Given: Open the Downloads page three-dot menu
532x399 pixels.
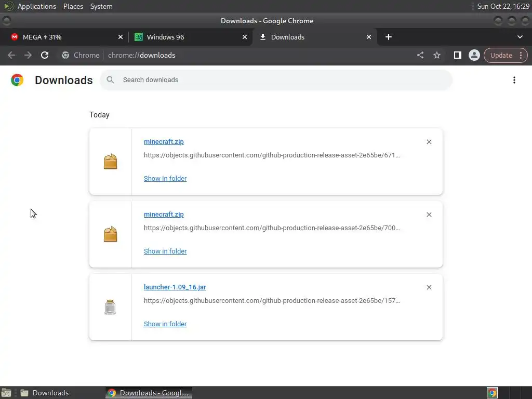Looking at the screenshot, I should pos(514,80).
